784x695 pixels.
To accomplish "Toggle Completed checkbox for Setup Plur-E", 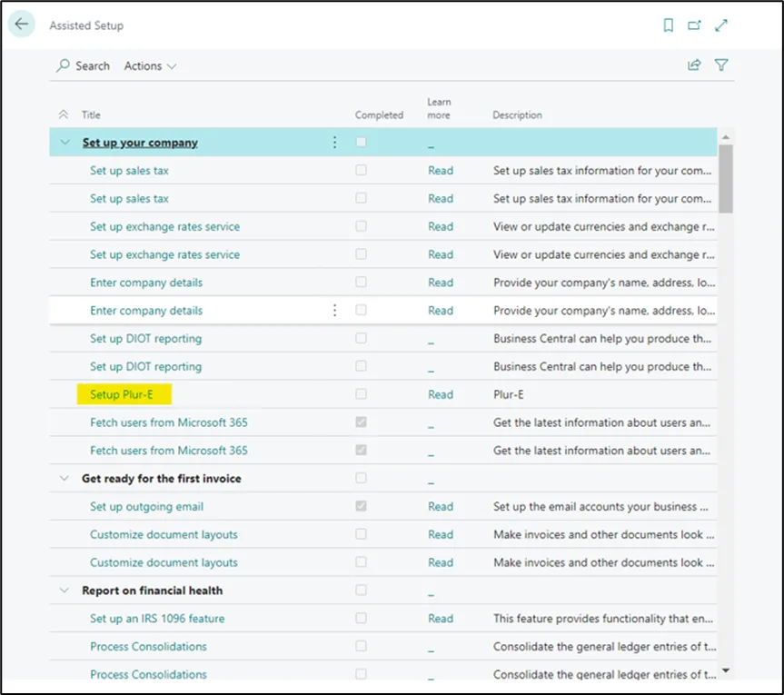I will pos(361,394).
